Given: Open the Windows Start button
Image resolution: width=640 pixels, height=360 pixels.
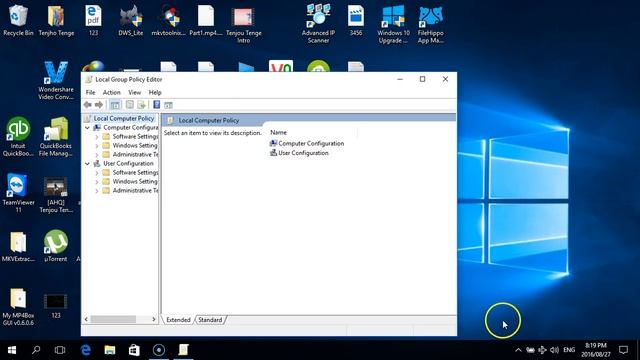Looking at the screenshot, I should pyautogui.click(x=12, y=350).
